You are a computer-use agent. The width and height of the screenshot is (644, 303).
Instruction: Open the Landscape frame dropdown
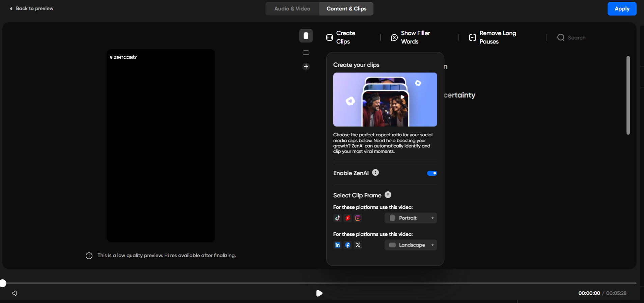point(411,245)
